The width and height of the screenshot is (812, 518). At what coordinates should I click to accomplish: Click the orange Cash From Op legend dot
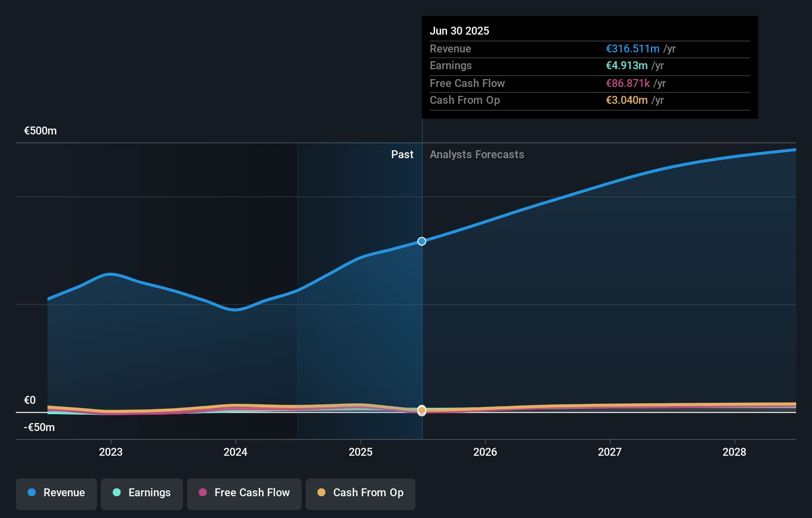coord(321,492)
